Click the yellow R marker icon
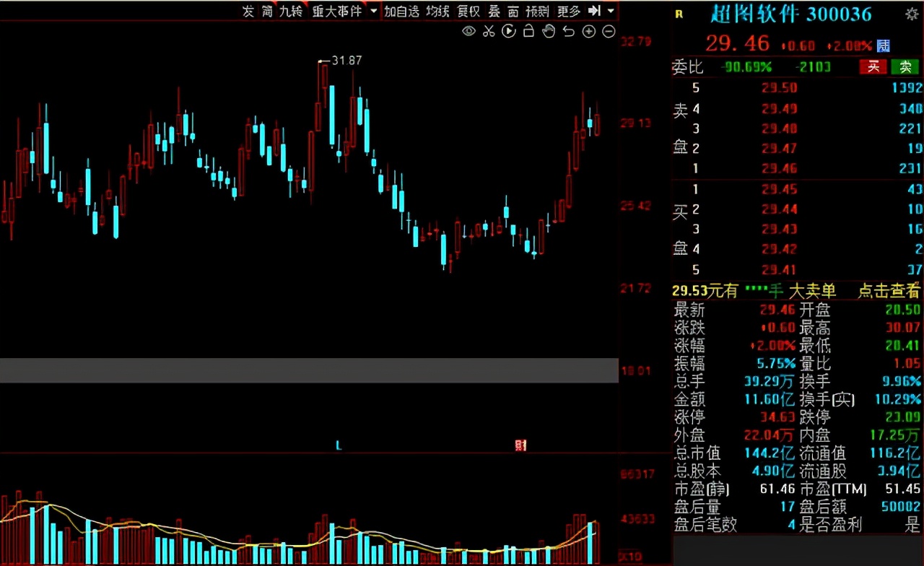 679,14
